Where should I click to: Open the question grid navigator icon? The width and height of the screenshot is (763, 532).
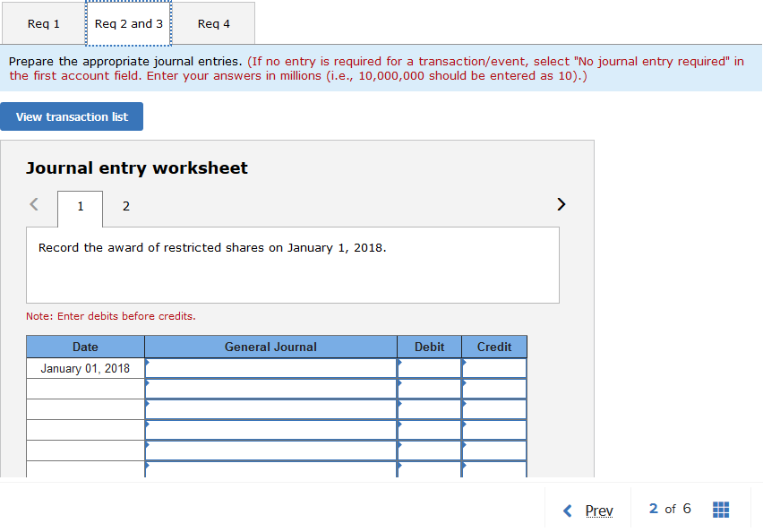click(x=721, y=510)
